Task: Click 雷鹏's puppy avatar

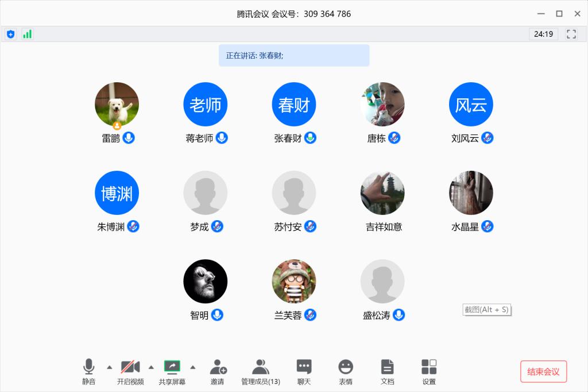Action: tap(117, 104)
